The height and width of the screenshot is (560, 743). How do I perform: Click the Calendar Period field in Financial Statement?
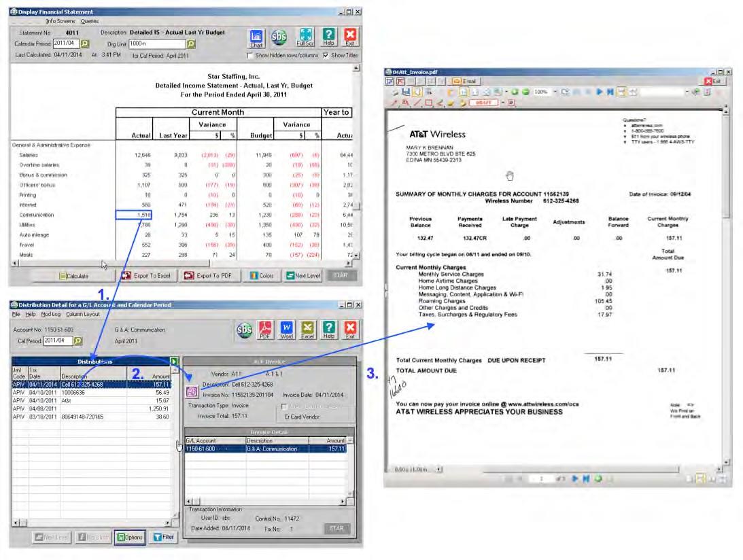pos(65,43)
